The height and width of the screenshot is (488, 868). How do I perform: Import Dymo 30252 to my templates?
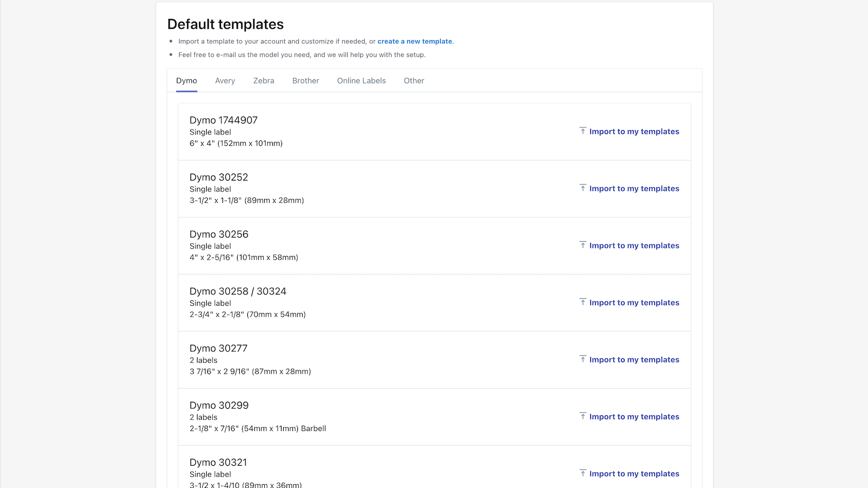[634, 189]
